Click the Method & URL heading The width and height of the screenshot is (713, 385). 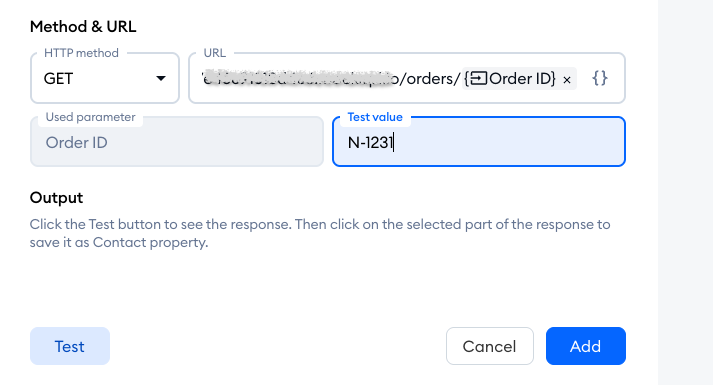tap(83, 26)
